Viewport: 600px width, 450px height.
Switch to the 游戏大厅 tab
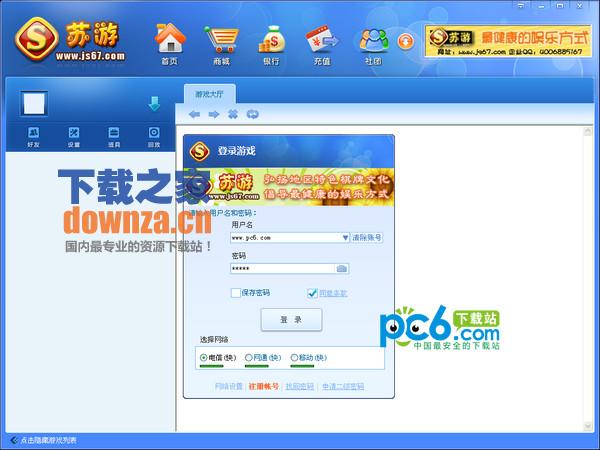(x=210, y=93)
